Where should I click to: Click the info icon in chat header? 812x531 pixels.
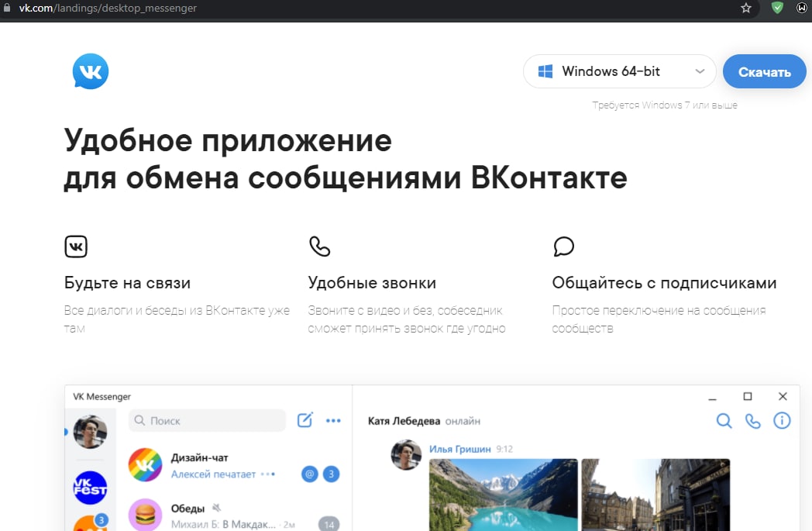782,421
